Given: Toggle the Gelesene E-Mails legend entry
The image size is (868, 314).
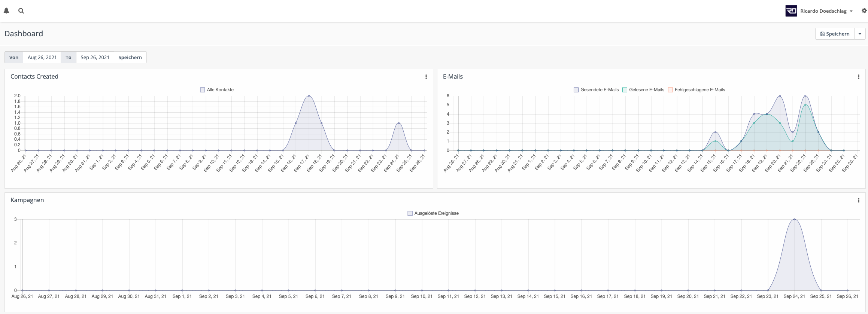Looking at the screenshot, I should [643, 90].
